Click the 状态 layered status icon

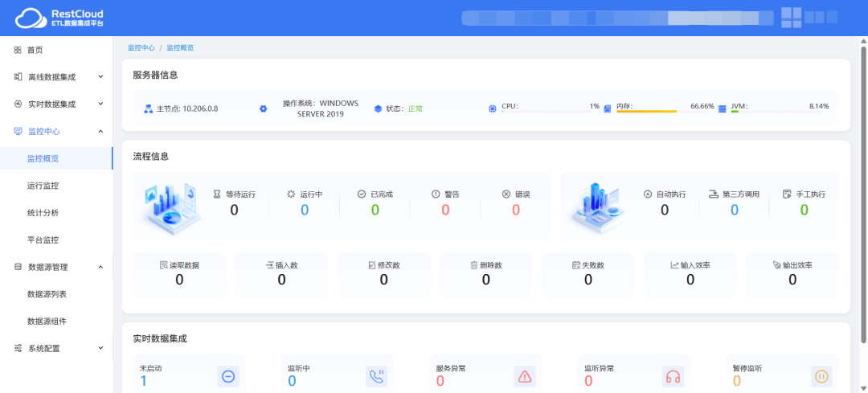click(x=378, y=109)
